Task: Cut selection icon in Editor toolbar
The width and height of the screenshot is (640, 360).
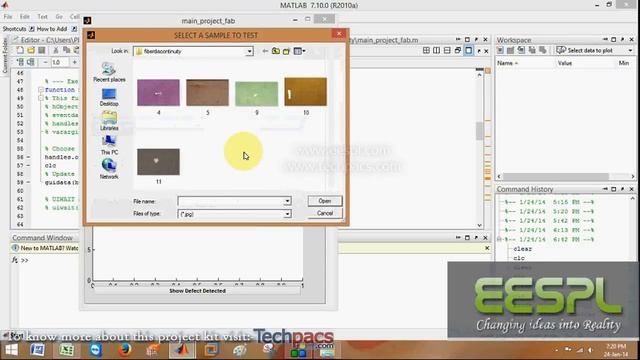Action: pos(56,51)
